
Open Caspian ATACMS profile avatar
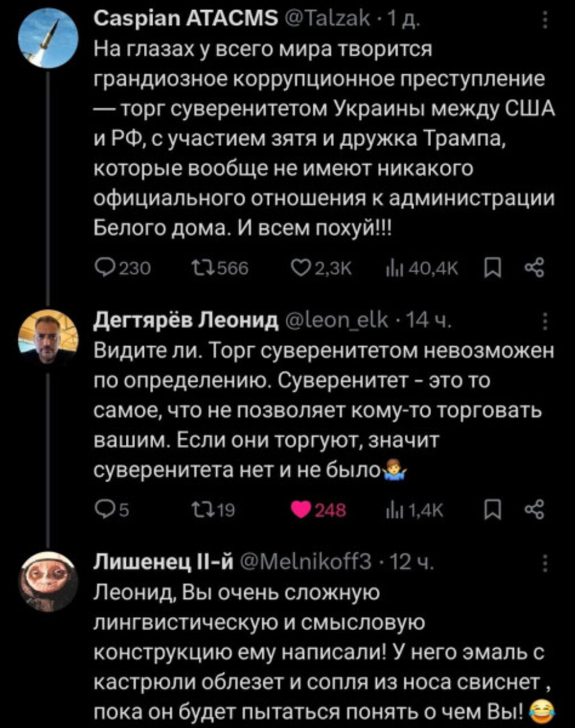tap(48, 38)
